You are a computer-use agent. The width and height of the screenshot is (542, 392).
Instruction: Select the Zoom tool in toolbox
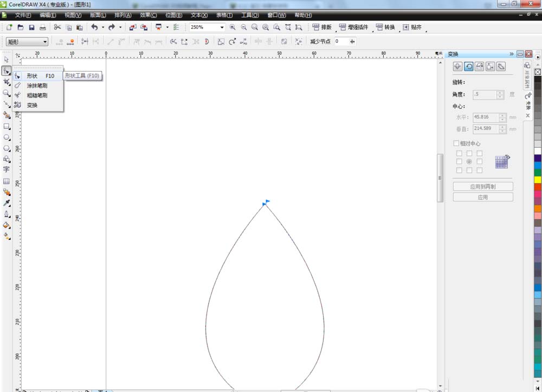pyautogui.click(x=7, y=93)
